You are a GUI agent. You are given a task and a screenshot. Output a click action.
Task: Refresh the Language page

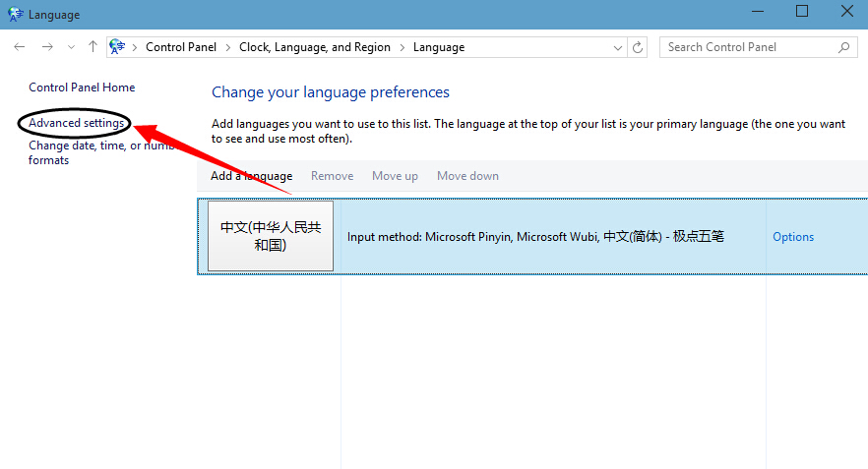[639, 47]
